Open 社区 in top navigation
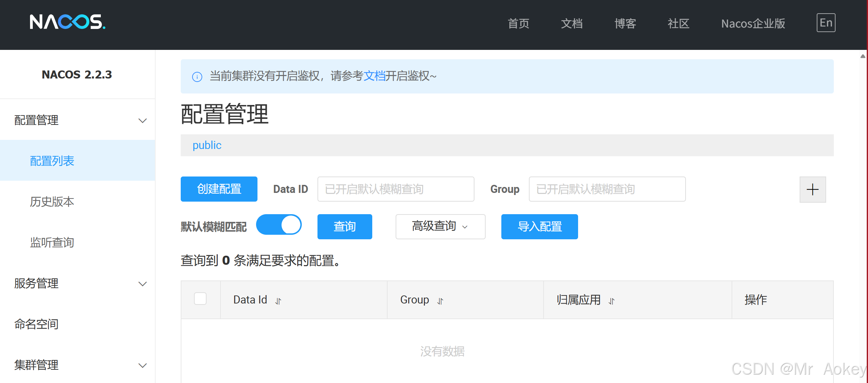This screenshot has width=868, height=383. (x=679, y=23)
